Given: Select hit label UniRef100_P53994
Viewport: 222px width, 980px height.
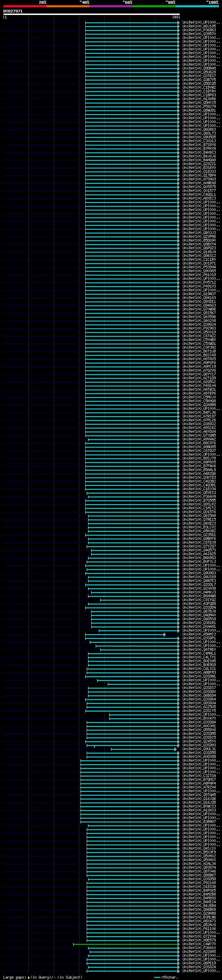Looking at the screenshot, I should pyautogui.click(x=199, y=267).
